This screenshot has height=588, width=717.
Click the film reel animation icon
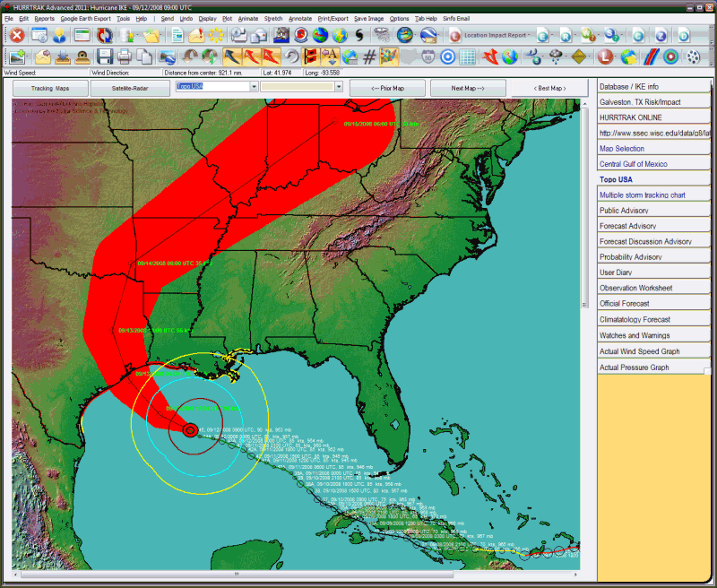tap(693, 57)
